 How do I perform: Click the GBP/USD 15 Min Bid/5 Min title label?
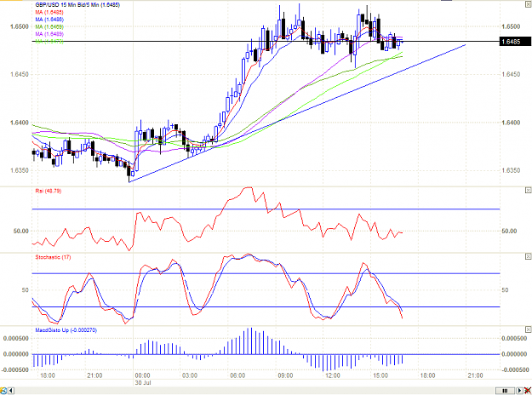(x=77, y=5)
